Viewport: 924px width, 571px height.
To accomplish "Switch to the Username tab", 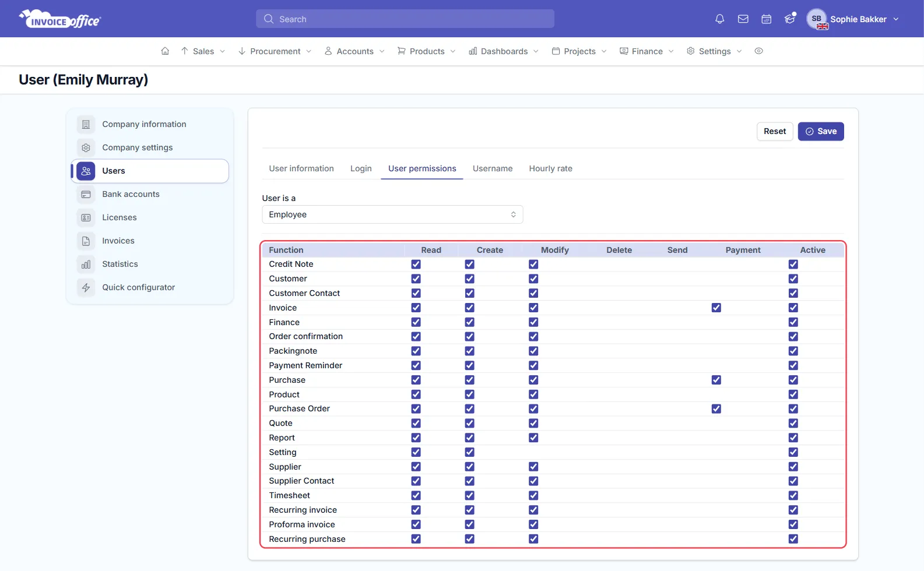I will pos(493,168).
